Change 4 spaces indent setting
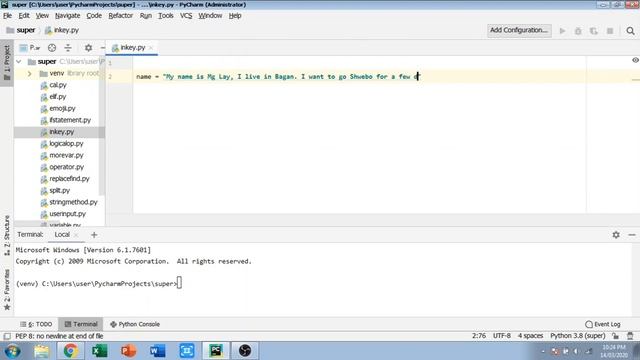This screenshot has height=360, width=640. [530, 336]
